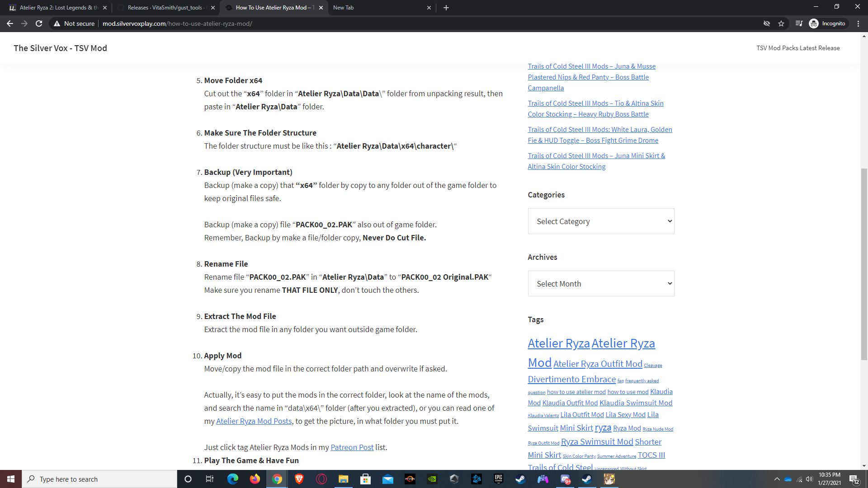Follow the Patreon Post link
This screenshot has width=868, height=488.
pyautogui.click(x=352, y=447)
